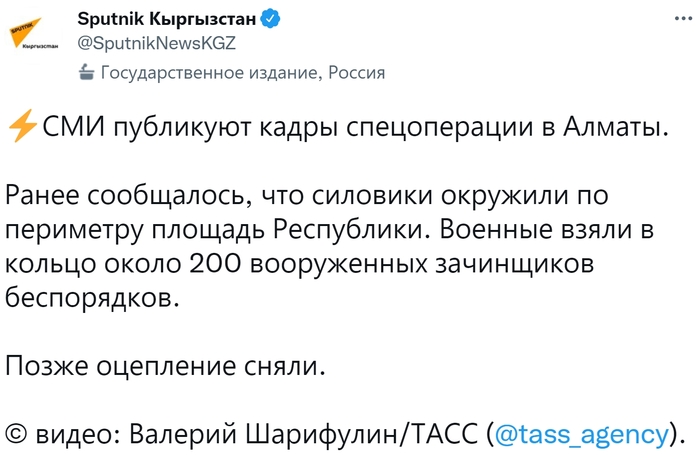
Task: Click the word беспорядков
Action: click(x=96, y=298)
